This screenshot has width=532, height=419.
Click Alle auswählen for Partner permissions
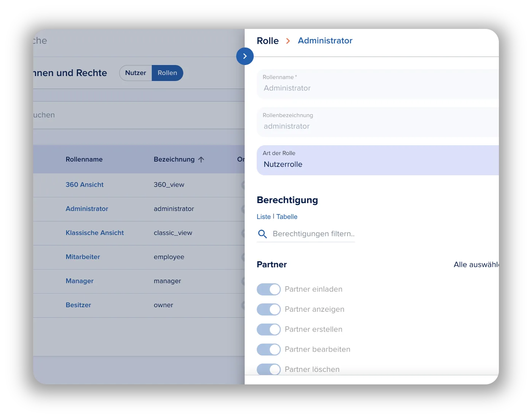pos(476,265)
